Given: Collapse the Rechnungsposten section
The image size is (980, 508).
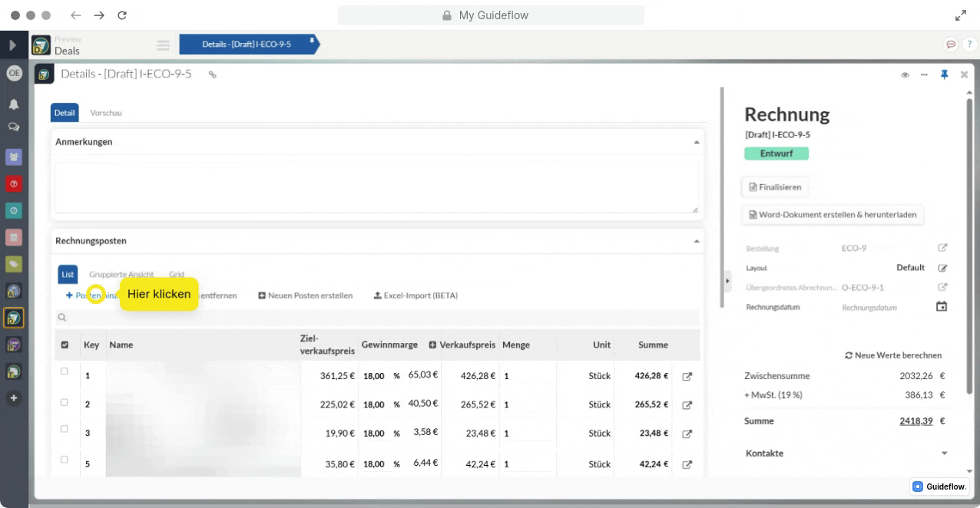Looking at the screenshot, I should point(697,241).
